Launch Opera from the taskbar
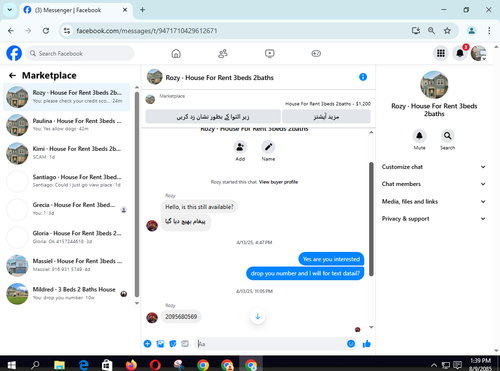The width and height of the screenshot is (500, 371). coord(155,365)
